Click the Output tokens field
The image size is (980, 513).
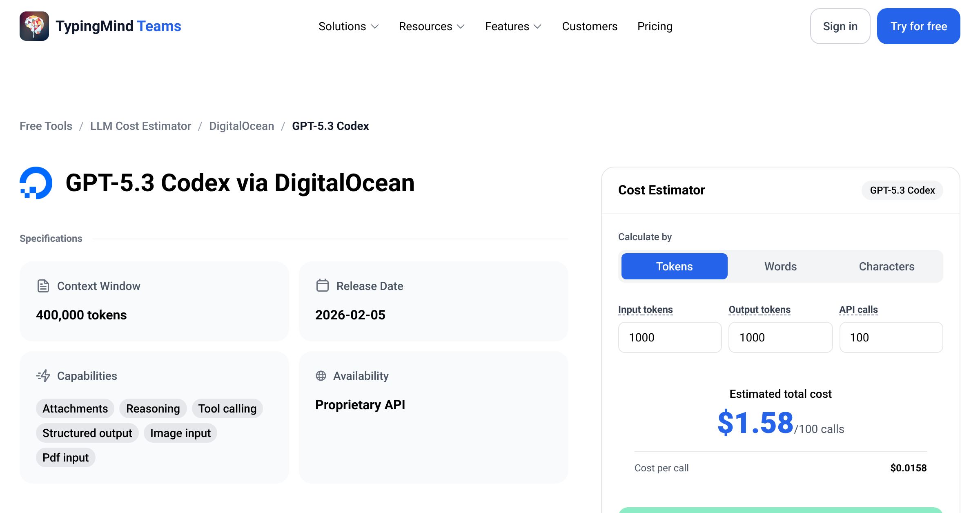(781, 337)
